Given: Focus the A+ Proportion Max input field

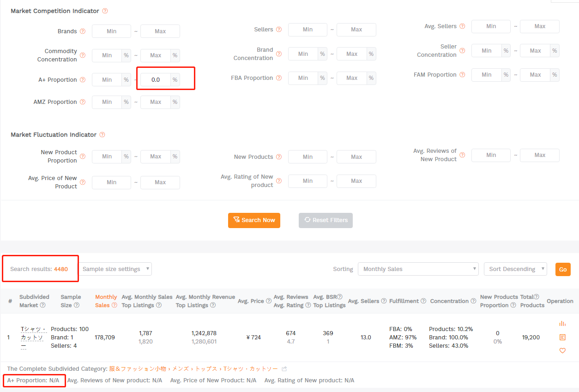Looking at the screenshot, I should point(156,80).
